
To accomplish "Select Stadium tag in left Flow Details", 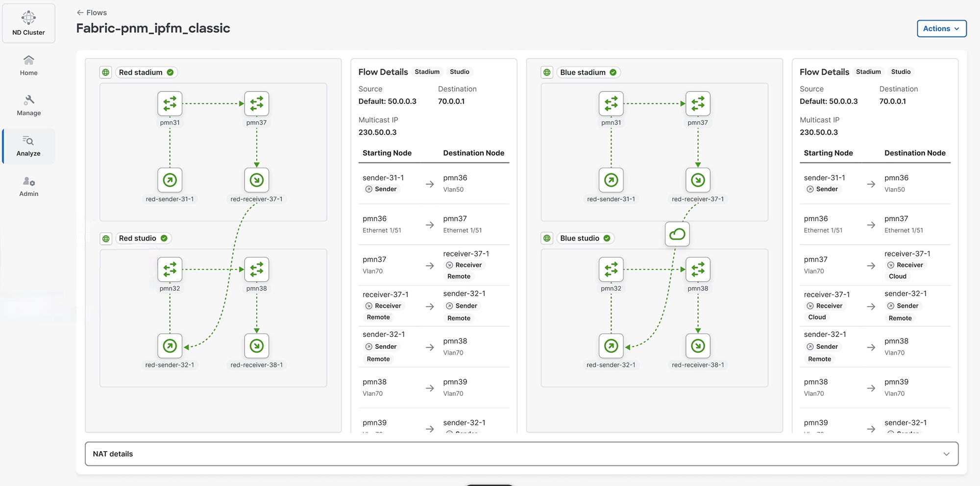I will (x=427, y=72).
